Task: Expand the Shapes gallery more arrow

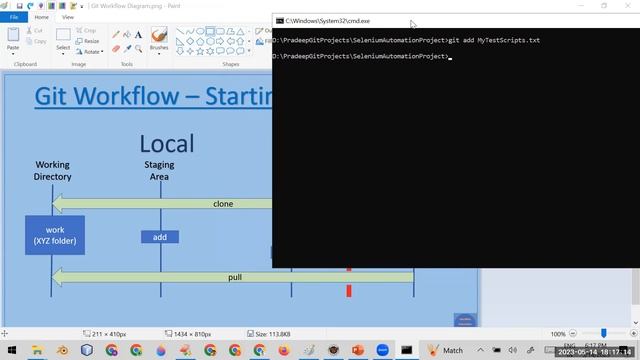Action: pos(249,51)
